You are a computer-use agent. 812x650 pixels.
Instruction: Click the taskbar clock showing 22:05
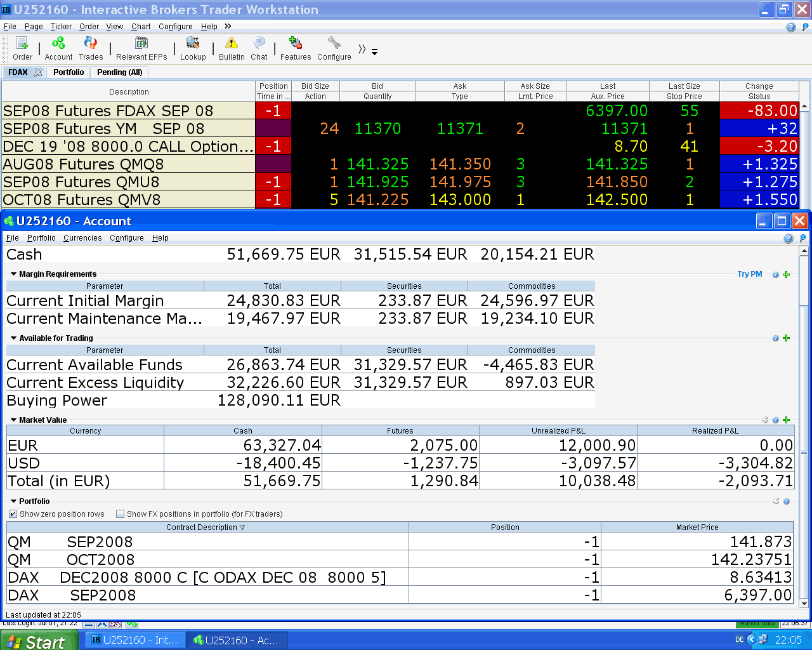pos(789,640)
